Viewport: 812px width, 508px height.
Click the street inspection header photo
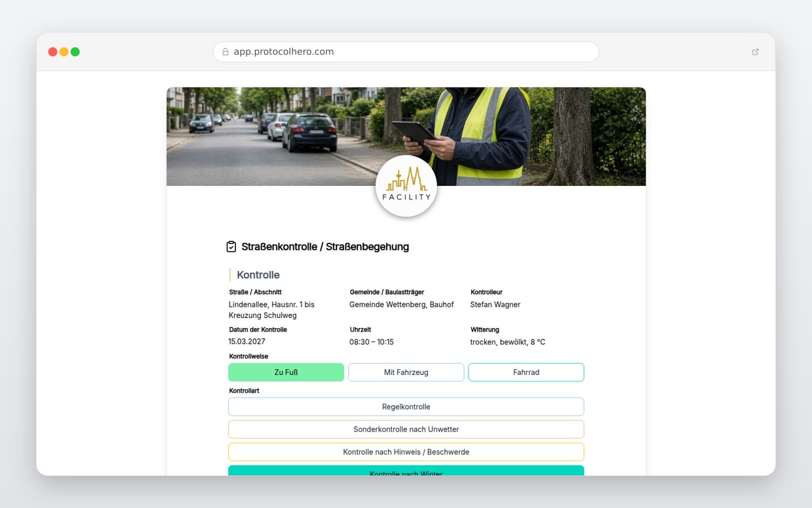pyautogui.click(x=406, y=137)
